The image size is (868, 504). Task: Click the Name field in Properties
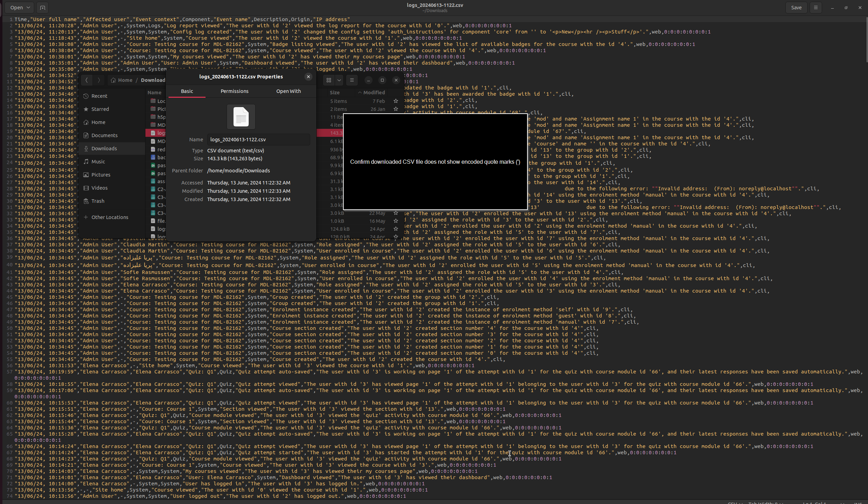[x=259, y=140]
